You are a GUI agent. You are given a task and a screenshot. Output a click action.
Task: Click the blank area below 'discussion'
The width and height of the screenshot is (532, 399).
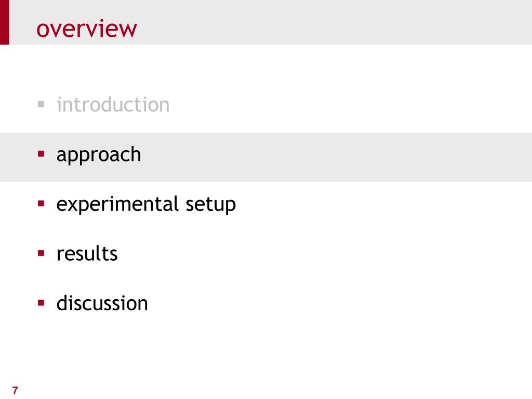pos(266,353)
